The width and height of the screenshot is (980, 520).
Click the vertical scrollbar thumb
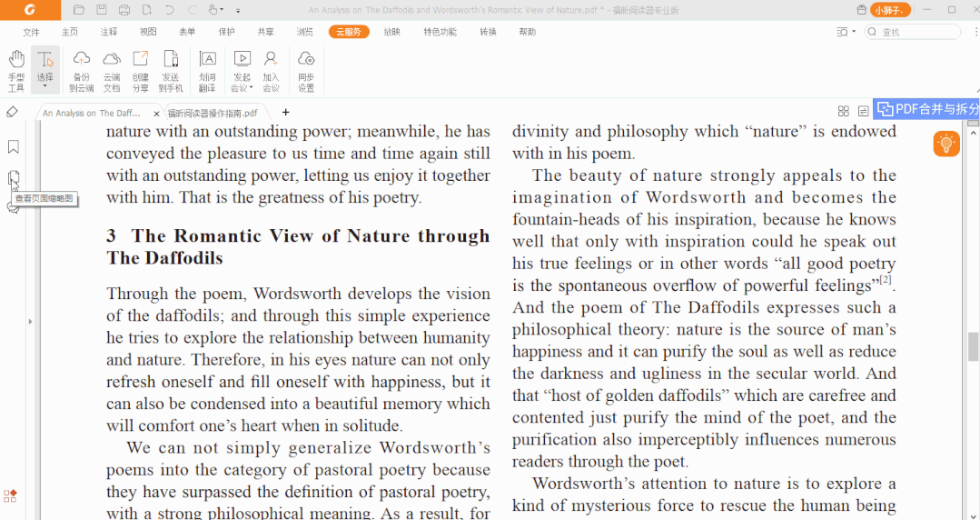tap(973, 345)
